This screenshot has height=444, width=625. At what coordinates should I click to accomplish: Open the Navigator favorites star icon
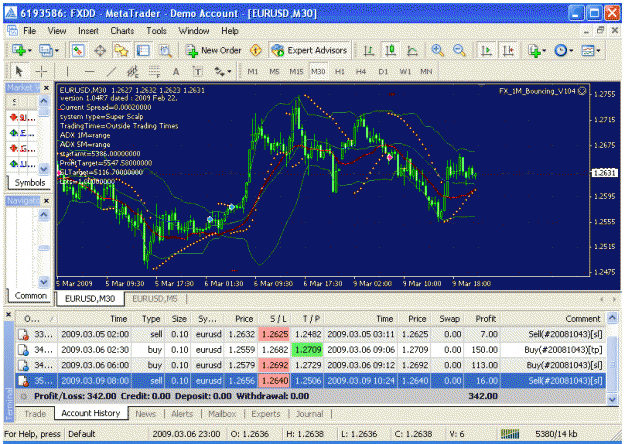pyautogui.click(x=121, y=51)
